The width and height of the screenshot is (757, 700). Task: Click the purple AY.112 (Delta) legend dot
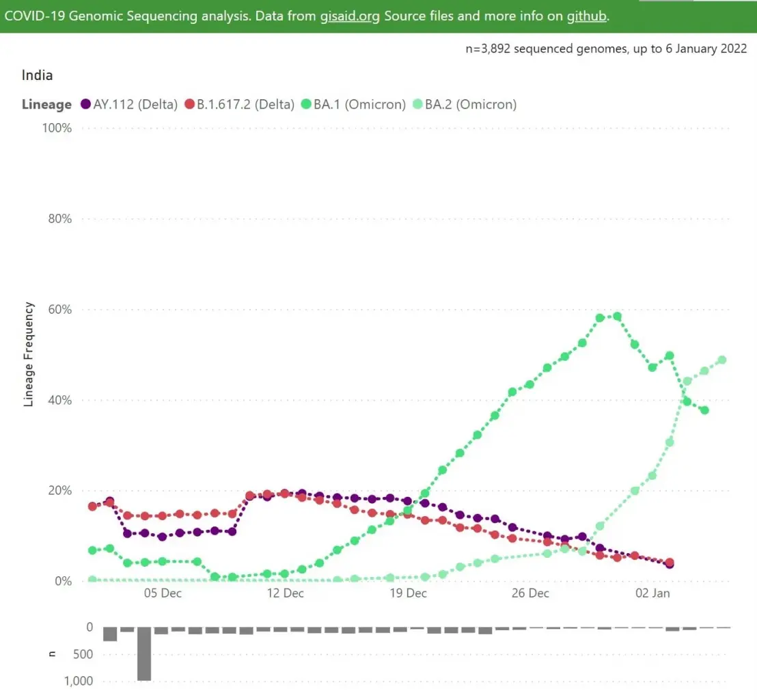pyautogui.click(x=85, y=104)
